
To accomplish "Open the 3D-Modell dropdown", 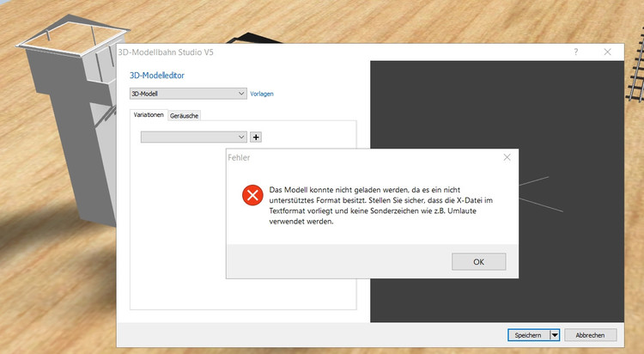I will pos(188,94).
